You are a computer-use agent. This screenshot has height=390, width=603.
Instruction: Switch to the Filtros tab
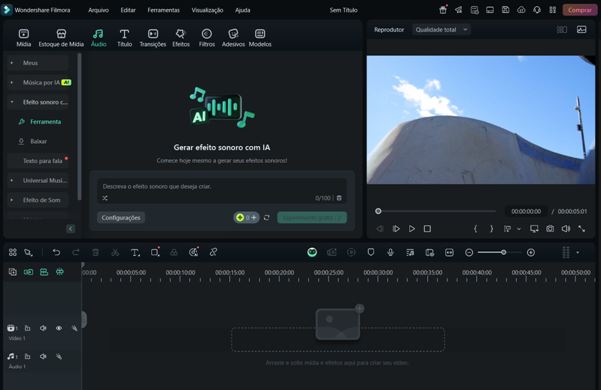pyautogui.click(x=207, y=38)
